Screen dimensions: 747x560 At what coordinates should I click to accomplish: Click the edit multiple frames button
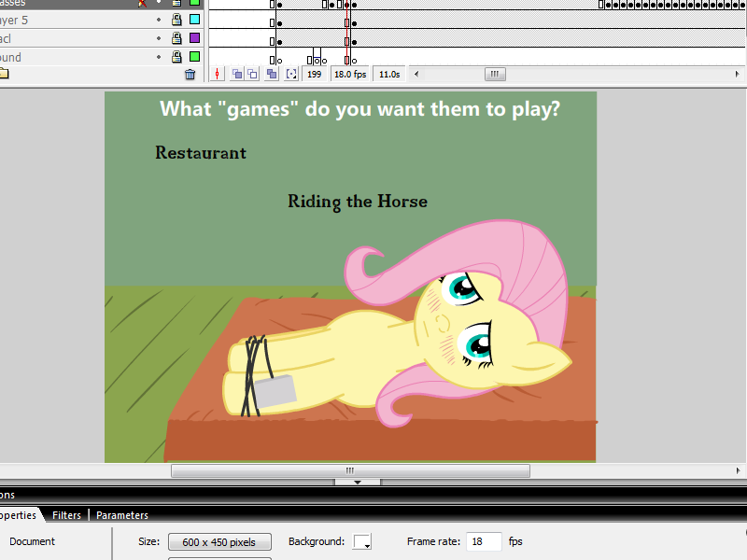(x=272, y=74)
